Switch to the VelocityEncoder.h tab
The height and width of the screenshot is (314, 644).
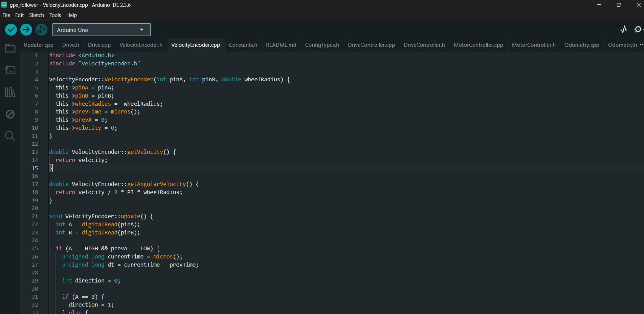click(x=141, y=45)
